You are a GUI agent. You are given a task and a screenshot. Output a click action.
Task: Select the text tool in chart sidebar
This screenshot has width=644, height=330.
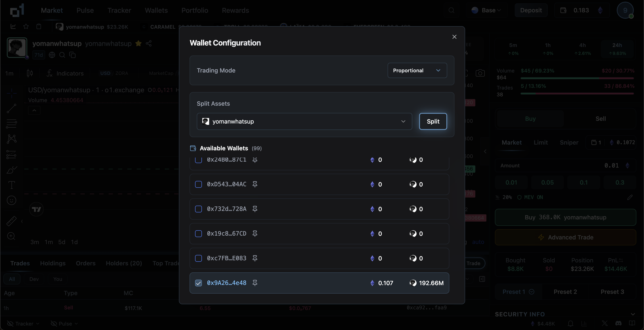[11, 185]
